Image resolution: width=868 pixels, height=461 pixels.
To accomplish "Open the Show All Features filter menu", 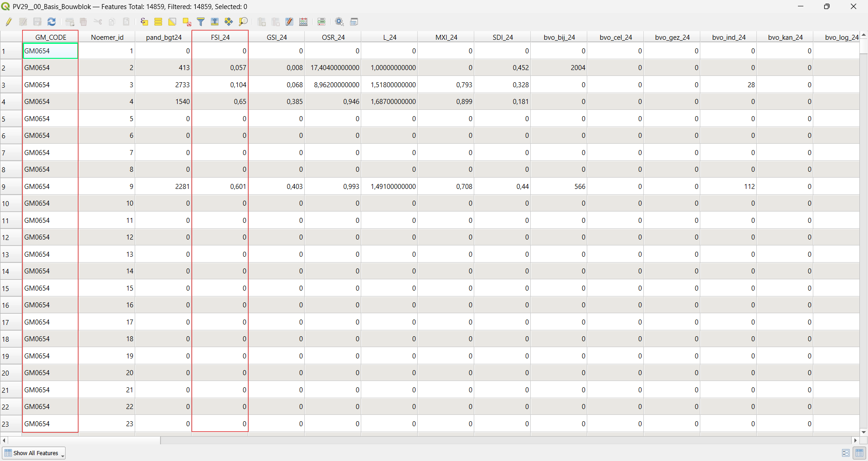I will click(34, 453).
